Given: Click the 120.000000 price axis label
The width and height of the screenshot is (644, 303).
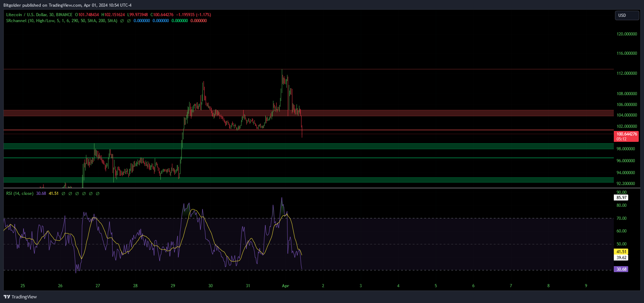Looking at the screenshot, I should [627, 34].
